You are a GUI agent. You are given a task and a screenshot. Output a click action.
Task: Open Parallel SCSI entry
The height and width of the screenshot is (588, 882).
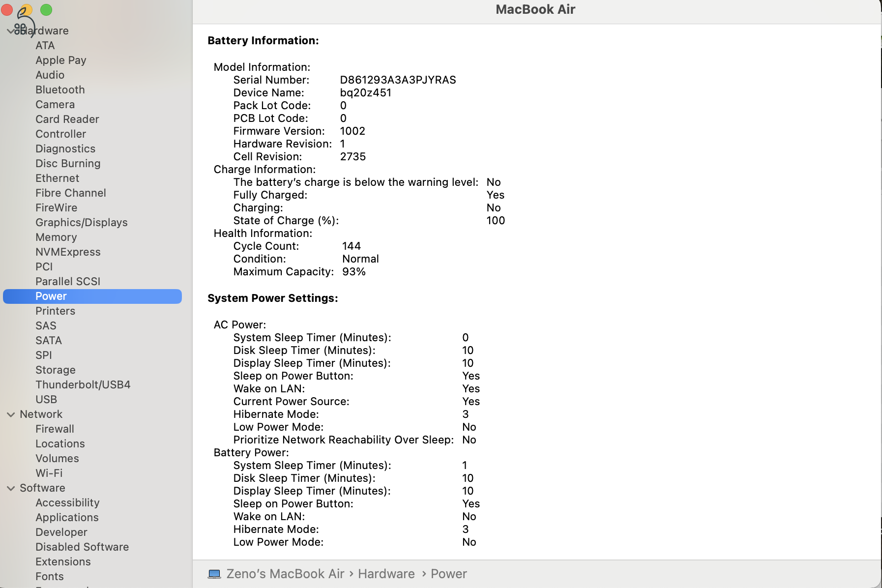pos(68,281)
